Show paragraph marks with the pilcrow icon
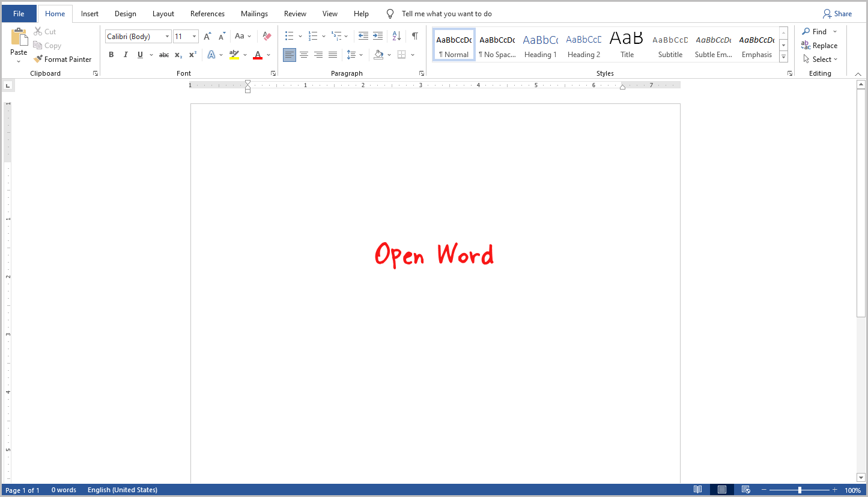 click(x=414, y=36)
